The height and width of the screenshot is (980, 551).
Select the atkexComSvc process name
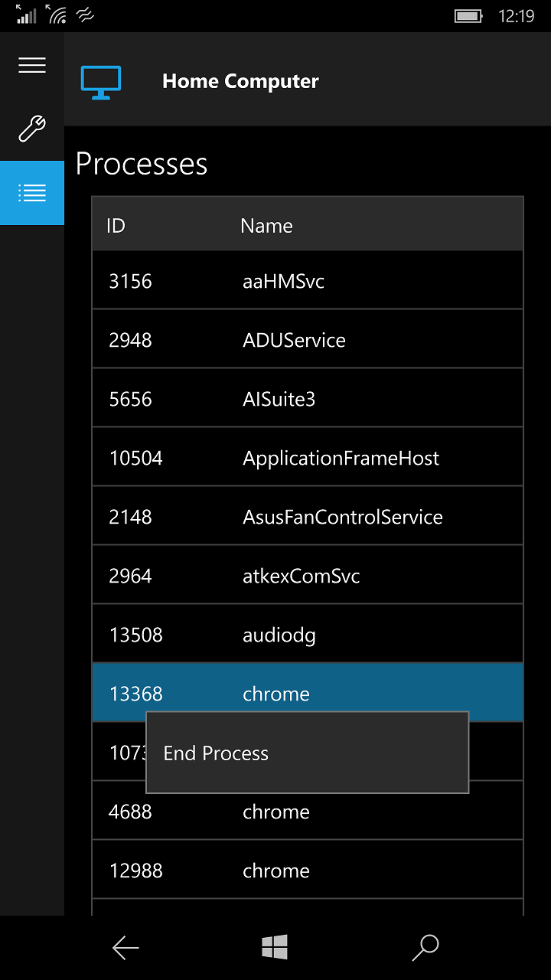click(302, 576)
